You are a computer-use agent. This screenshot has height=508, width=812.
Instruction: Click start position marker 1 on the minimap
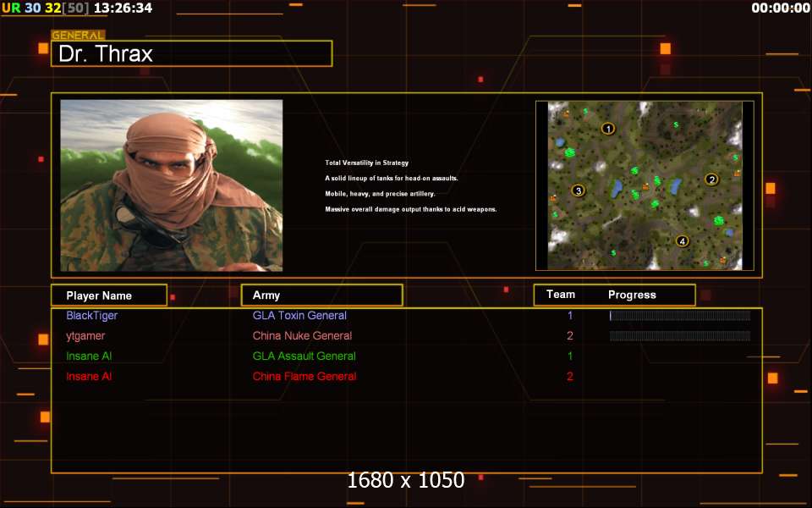(608, 128)
